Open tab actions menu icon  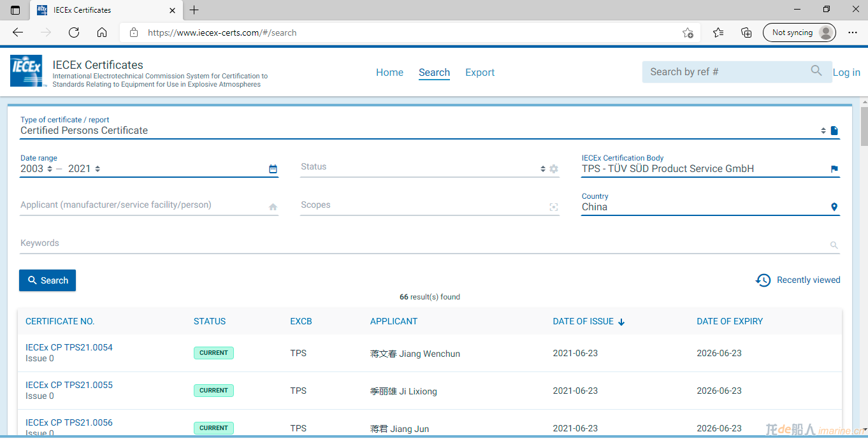pyautogui.click(x=15, y=10)
